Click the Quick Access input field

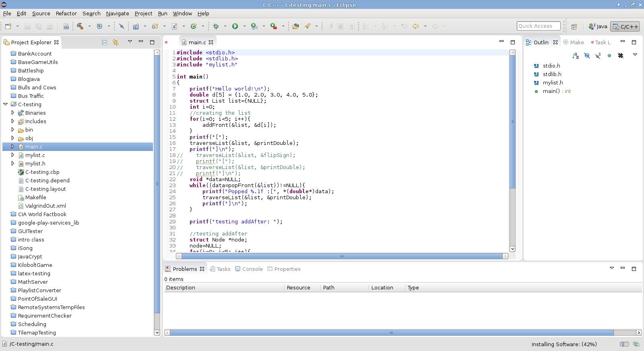(x=539, y=26)
